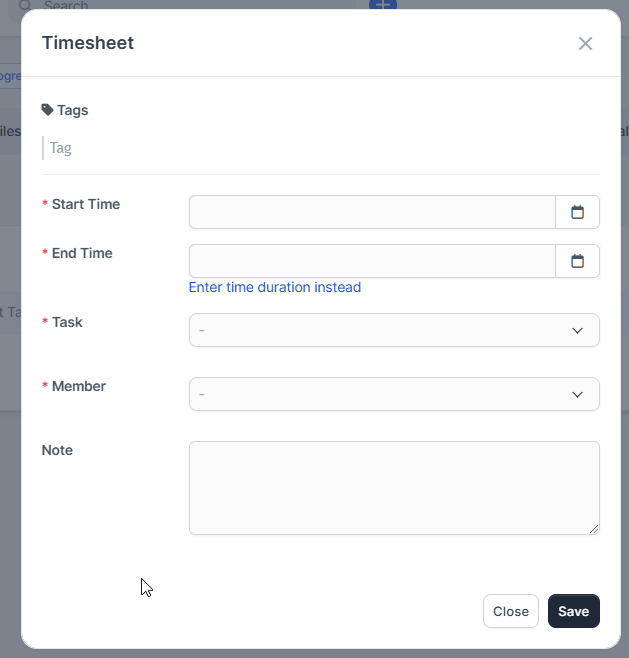Expand the Member chevron arrow
Screen dimensions: 629x658
click(577, 394)
